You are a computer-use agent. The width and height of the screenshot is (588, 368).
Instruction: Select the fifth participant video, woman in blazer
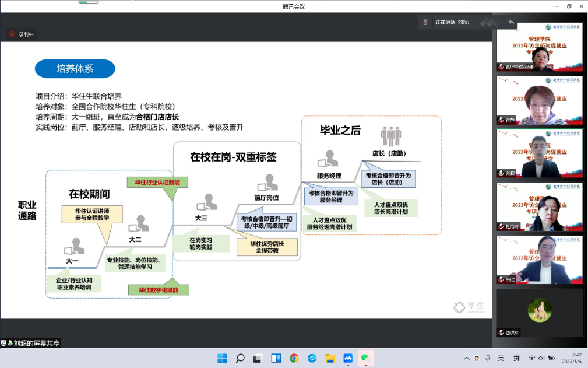pyautogui.click(x=539, y=260)
